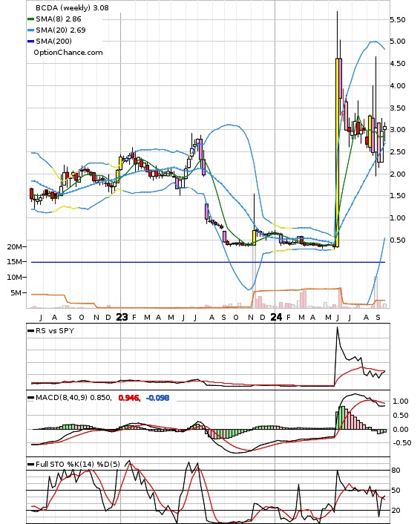Click the 20 stochastic level label
Image resolution: width=420 pixels, height=524 pixels.
pyautogui.click(x=396, y=511)
